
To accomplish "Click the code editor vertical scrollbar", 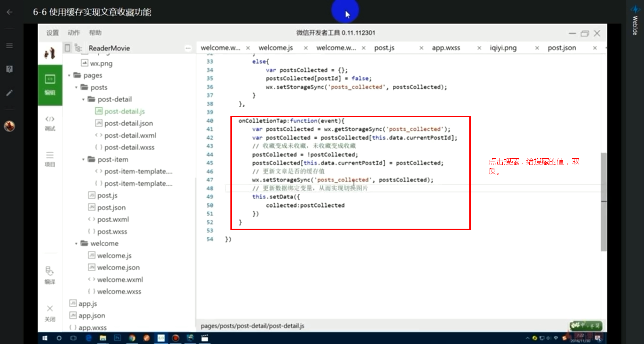I will (x=603, y=202).
